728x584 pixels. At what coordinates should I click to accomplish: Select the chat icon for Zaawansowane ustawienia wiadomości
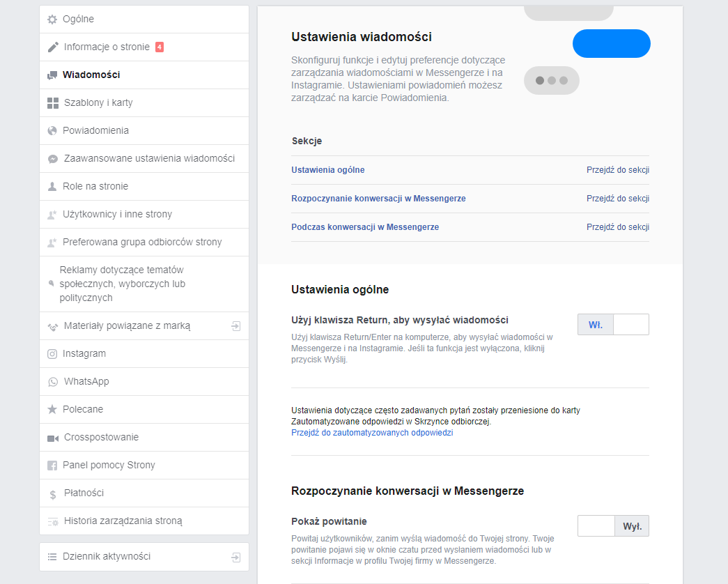pyautogui.click(x=52, y=158)
